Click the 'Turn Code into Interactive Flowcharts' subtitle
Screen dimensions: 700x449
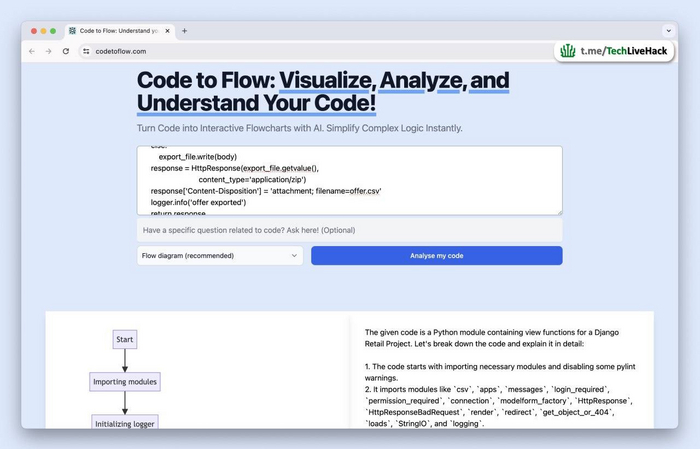(x=300, y=128)
